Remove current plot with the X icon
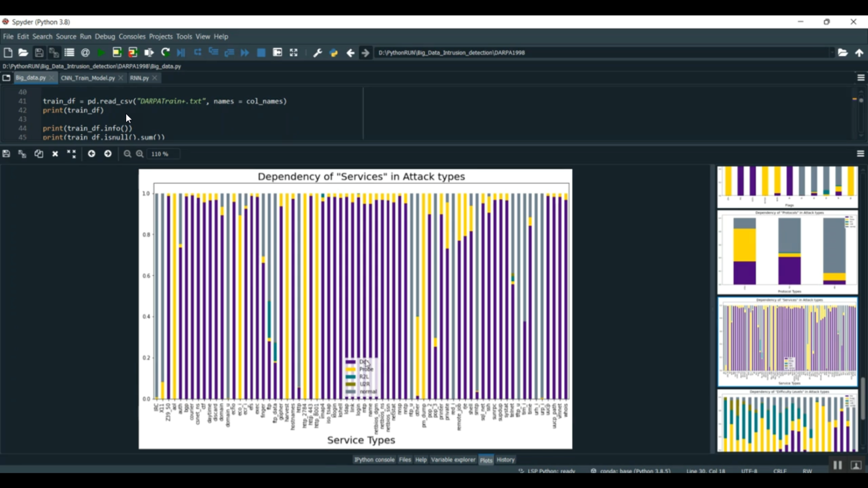 pyautogui.click(x=55, y=154)
